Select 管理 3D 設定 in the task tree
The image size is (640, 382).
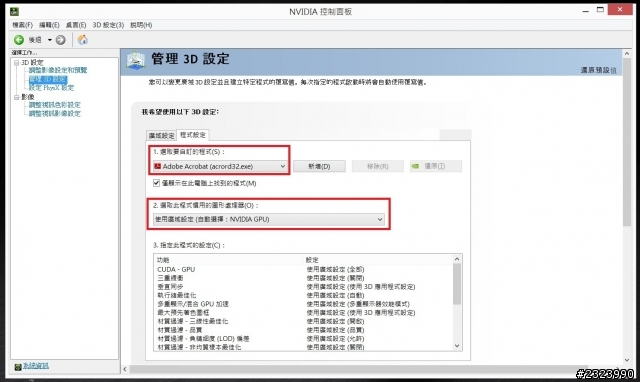click(x=48, y=79)
